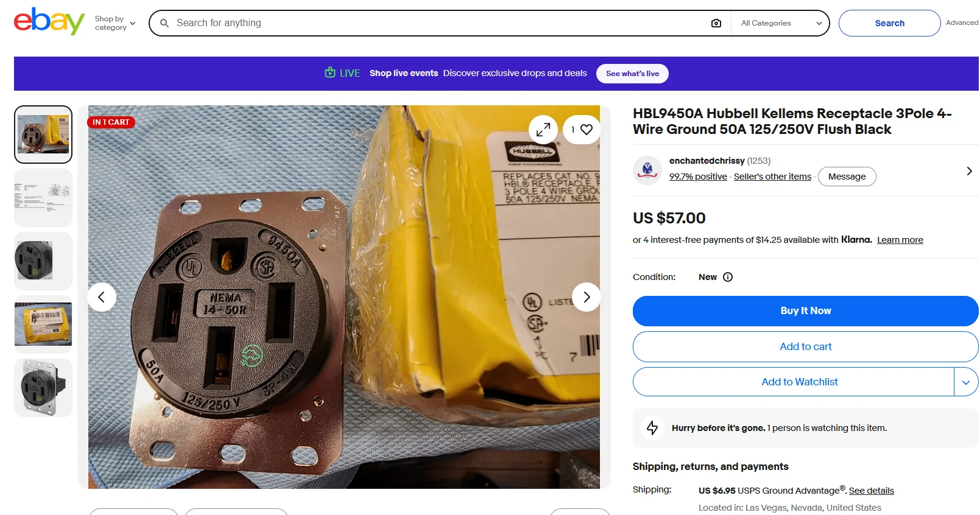
Task: Click the IN 1 CART badge
Action: pos(111,122)
